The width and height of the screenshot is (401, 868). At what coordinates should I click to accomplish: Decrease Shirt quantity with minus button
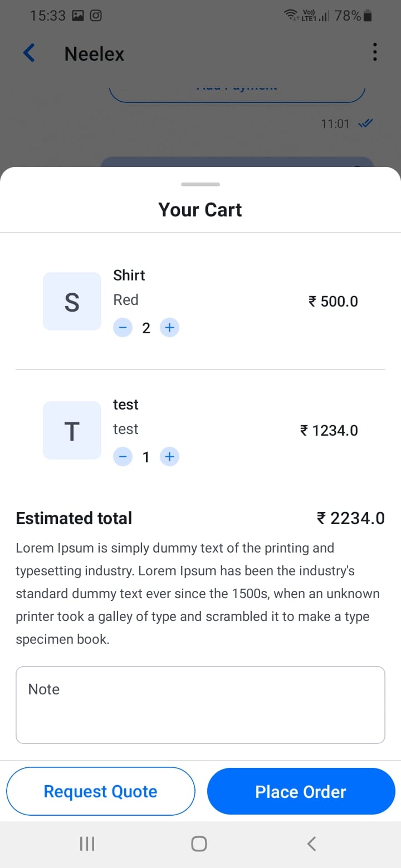pyautogui.click(x=123, y=328)
